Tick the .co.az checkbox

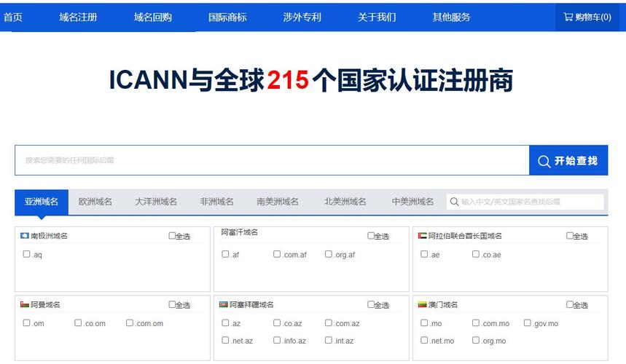pyautogui.click(x=277, y=323)
